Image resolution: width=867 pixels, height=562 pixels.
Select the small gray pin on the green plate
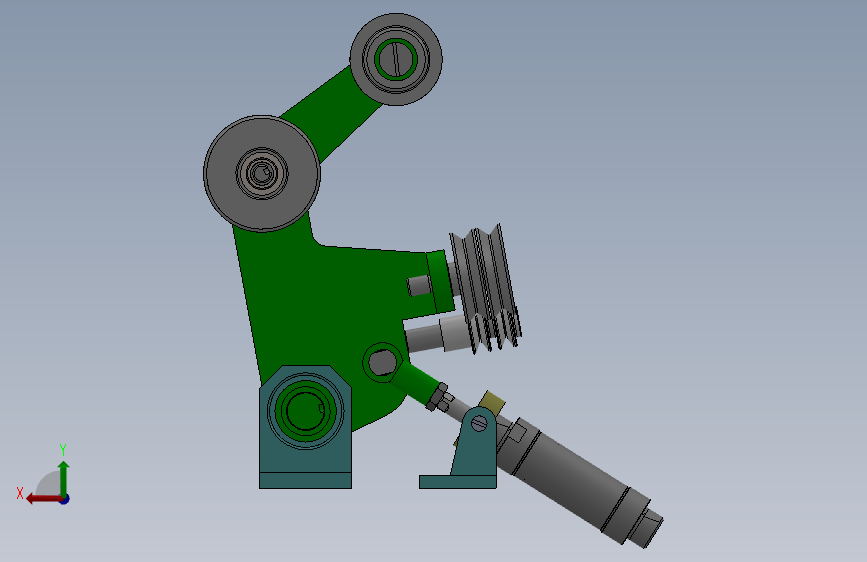click(419, 286)
